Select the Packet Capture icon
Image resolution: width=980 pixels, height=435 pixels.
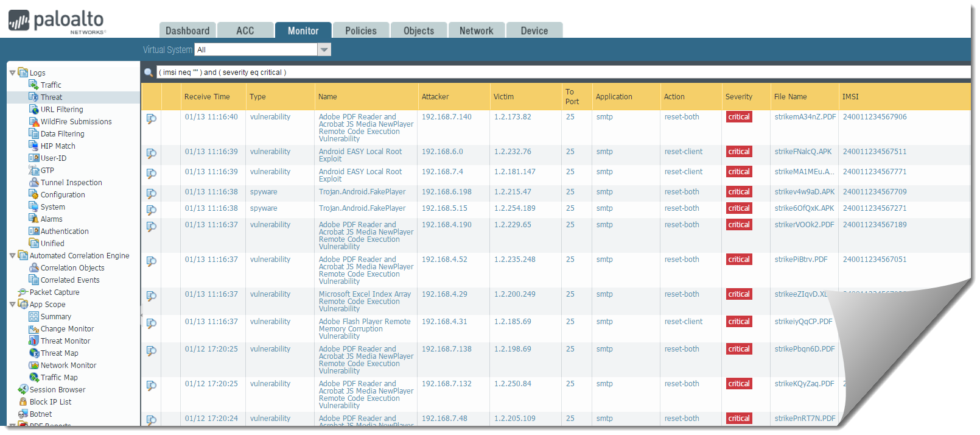click(23, 292)
